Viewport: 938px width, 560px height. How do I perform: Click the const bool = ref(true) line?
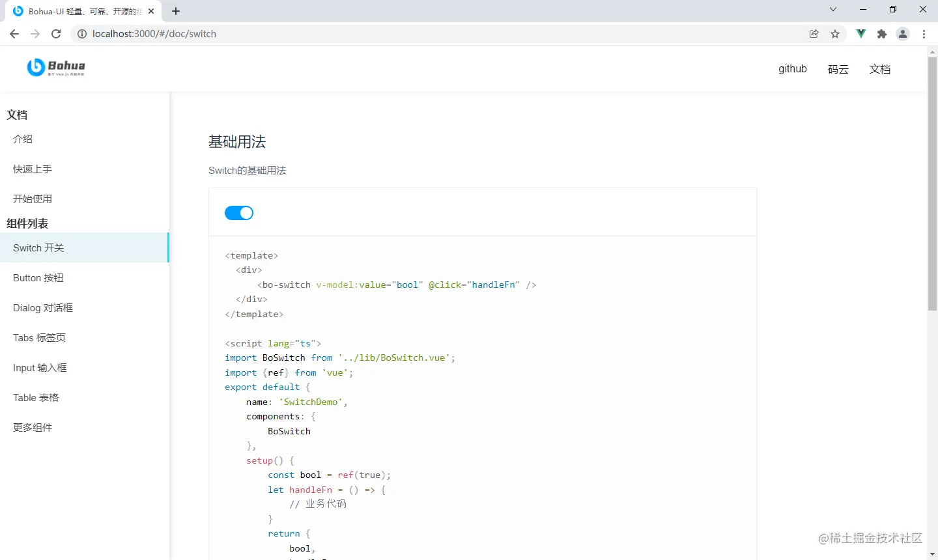(329, 475)
